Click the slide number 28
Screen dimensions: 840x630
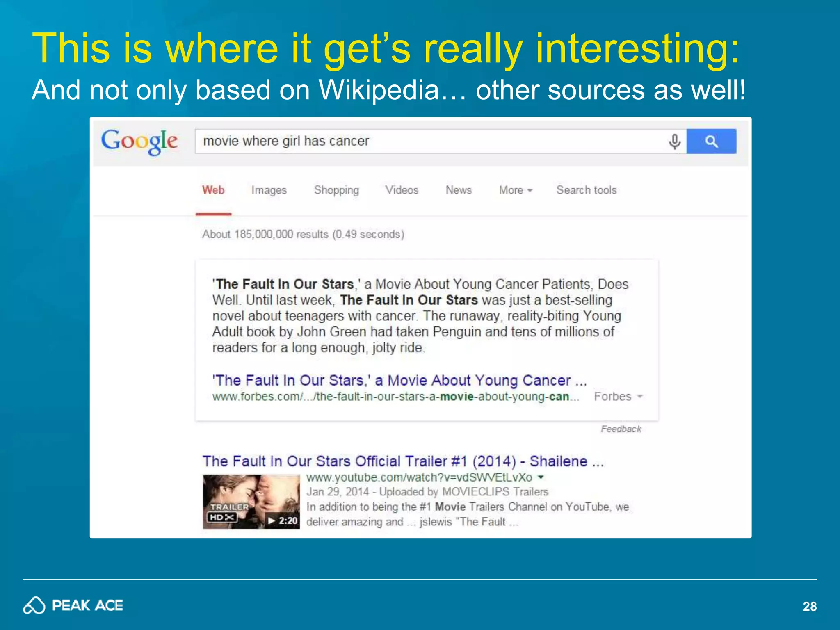coord(810,606)
